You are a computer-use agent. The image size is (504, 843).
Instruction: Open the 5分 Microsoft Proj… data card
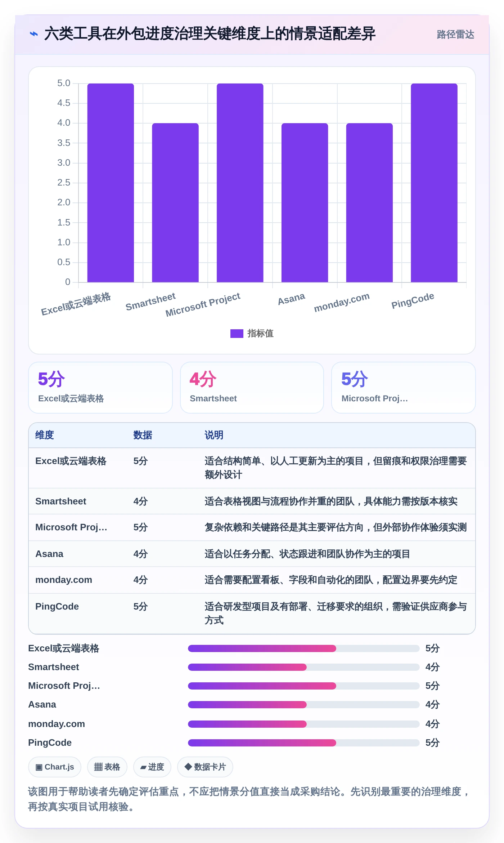(x=403, y=388)
